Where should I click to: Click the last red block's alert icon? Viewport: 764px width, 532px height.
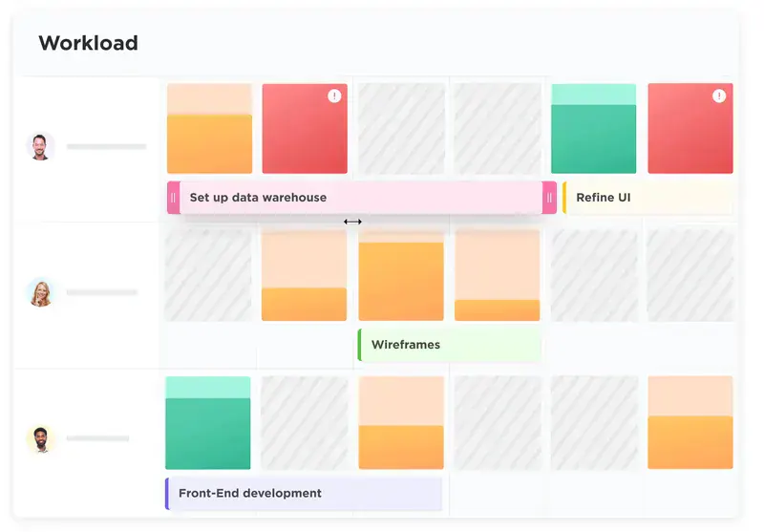[x=720, y=96]
